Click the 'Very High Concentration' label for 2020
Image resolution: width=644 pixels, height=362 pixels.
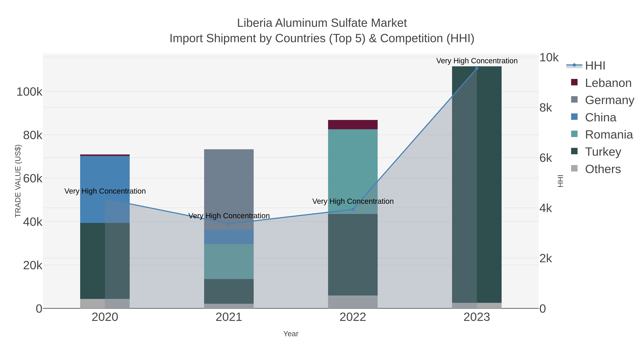click(105, 191)
